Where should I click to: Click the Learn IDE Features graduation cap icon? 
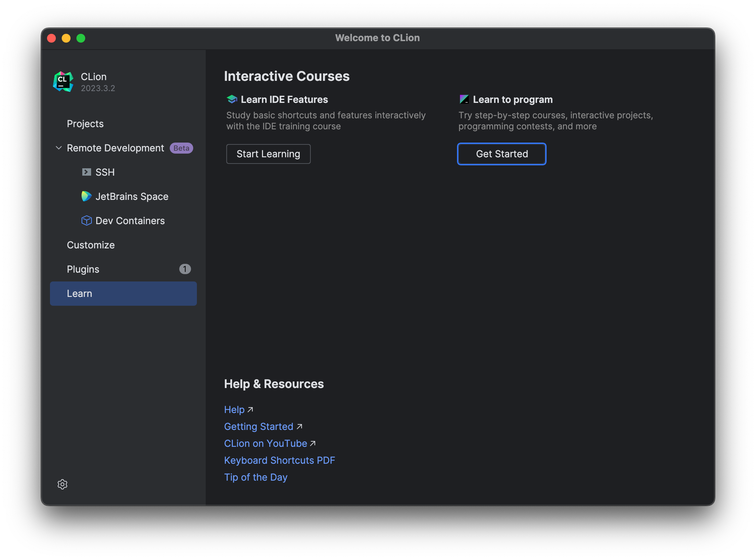click(232, 99)
